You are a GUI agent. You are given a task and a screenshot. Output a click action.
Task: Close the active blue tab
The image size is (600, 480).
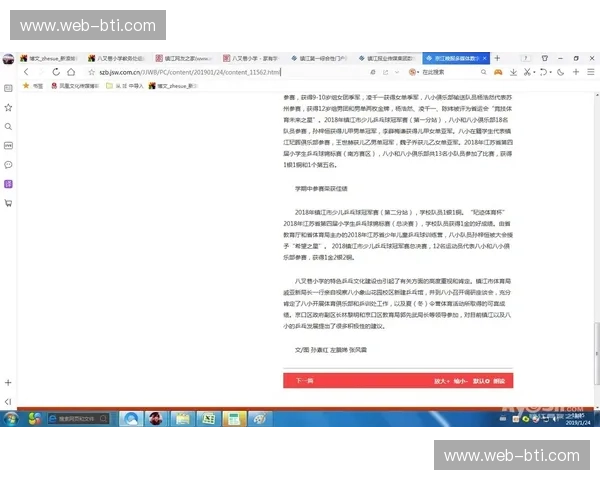coord(484,58)
